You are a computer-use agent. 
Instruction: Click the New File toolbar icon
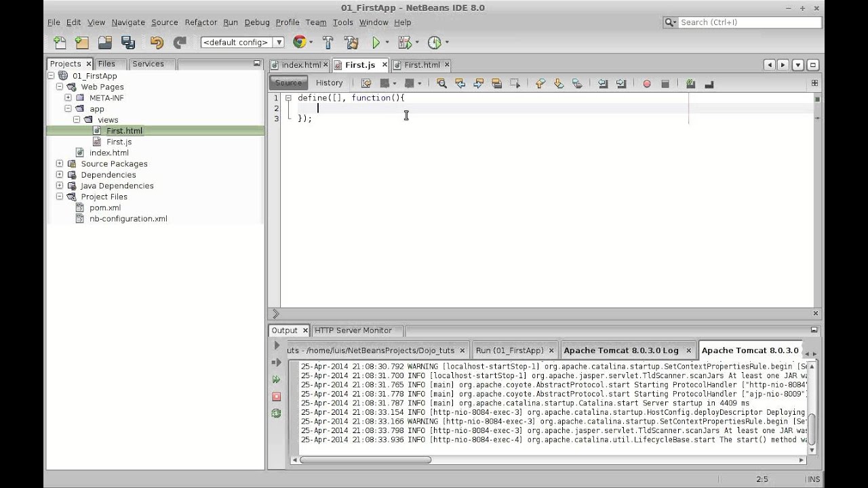(60, 42)
